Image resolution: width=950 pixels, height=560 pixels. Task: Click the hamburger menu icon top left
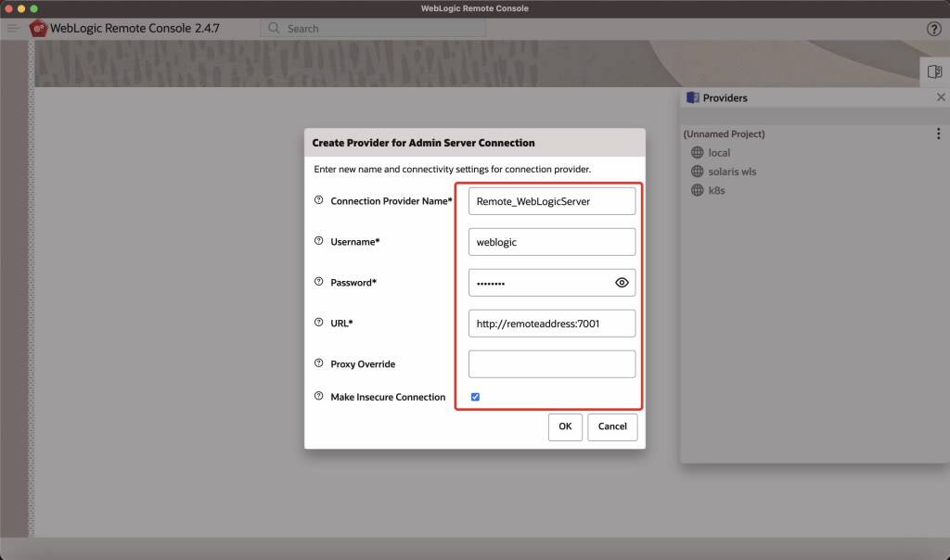click(x=13, y=28)
